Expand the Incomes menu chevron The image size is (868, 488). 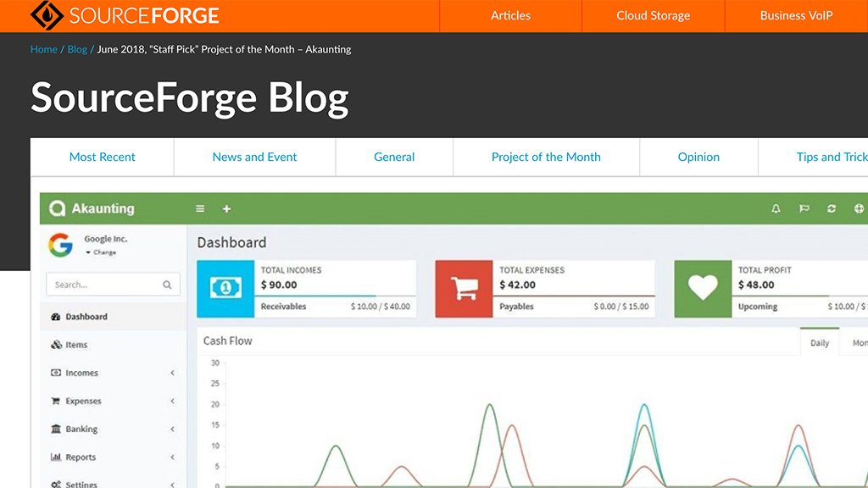(x=172, y=373)
